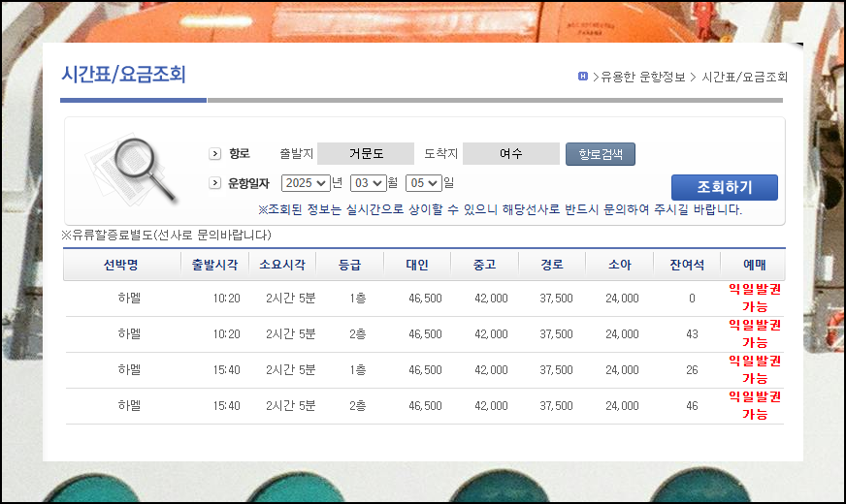Open the day 05 dropdown
This screenshot has width=846, height=504.
424,183
